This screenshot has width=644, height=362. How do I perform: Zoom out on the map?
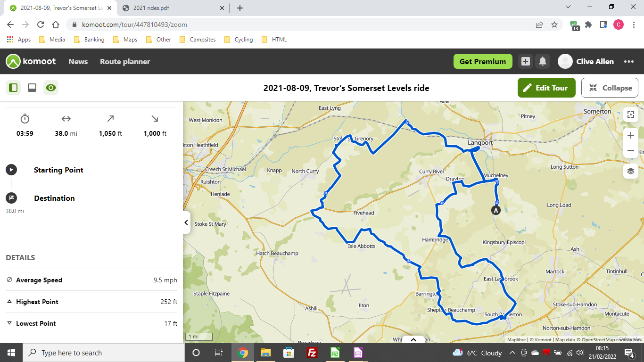631,150
